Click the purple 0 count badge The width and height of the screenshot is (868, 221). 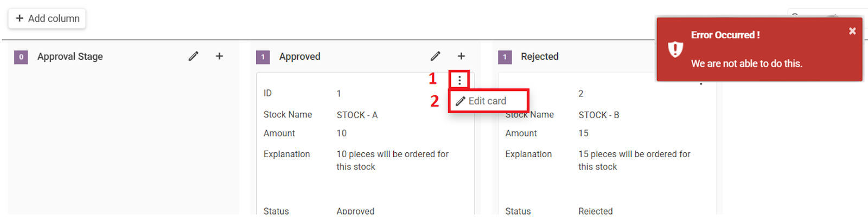pos(21,57)
